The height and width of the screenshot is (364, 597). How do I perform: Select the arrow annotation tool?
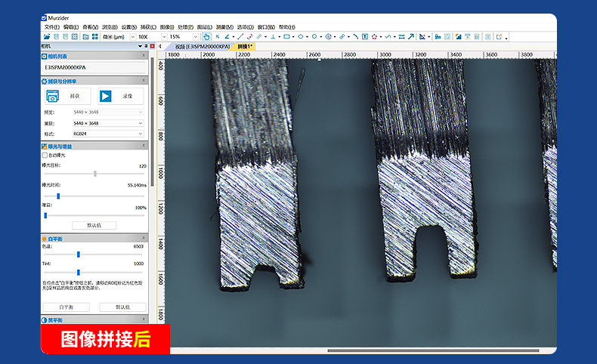[411, 37]
